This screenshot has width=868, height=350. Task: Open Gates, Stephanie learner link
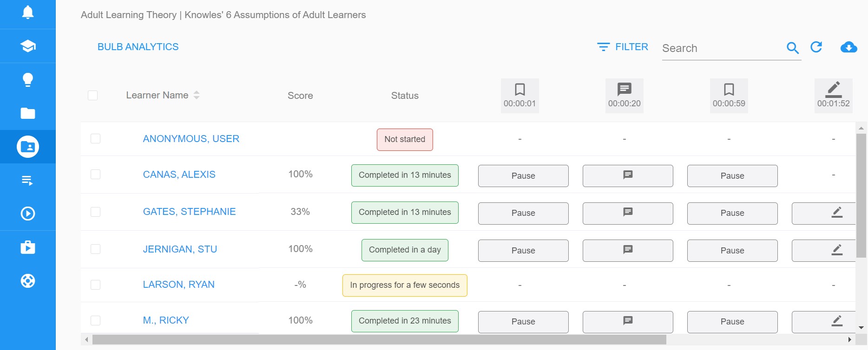click(x=189, y=212)
